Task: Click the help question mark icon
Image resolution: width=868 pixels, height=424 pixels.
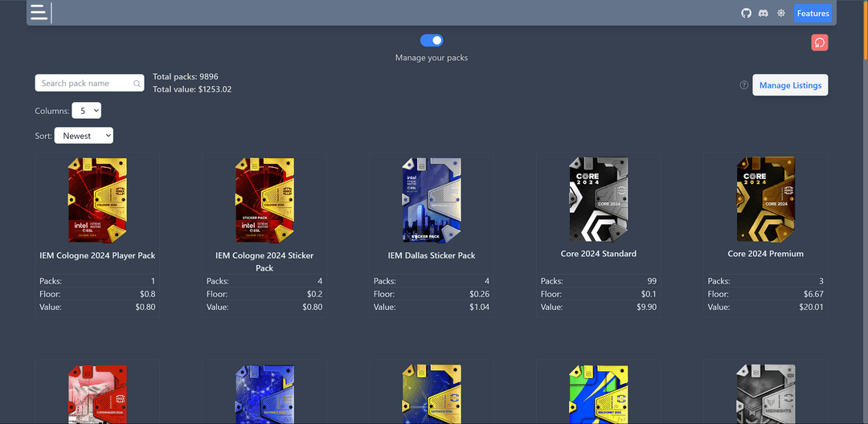Action: [743, 85]
